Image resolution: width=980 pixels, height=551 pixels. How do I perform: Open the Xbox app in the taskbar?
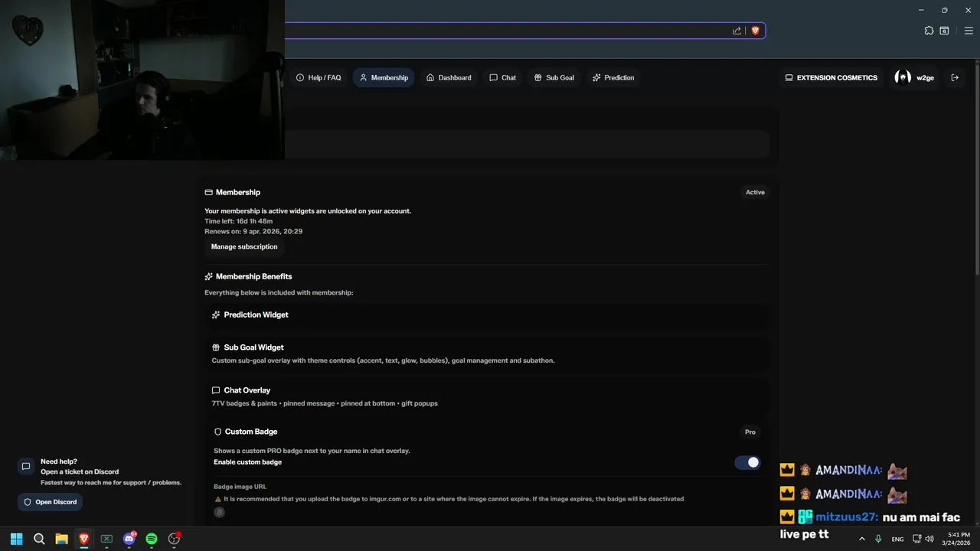pyautogui.click(x=106, y=539)
